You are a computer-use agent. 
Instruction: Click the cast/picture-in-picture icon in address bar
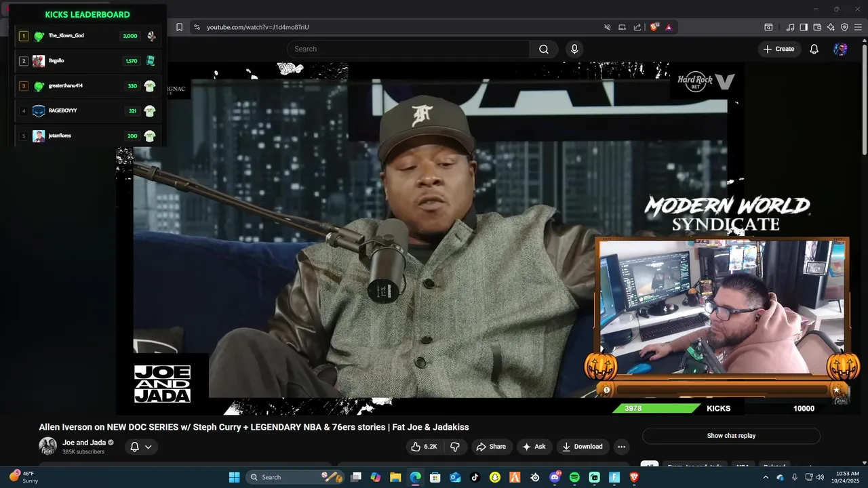622,27
